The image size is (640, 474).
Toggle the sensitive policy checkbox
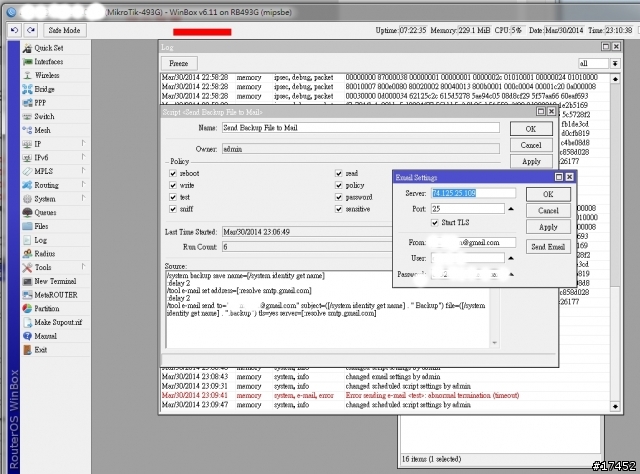[x=339, y=209]
